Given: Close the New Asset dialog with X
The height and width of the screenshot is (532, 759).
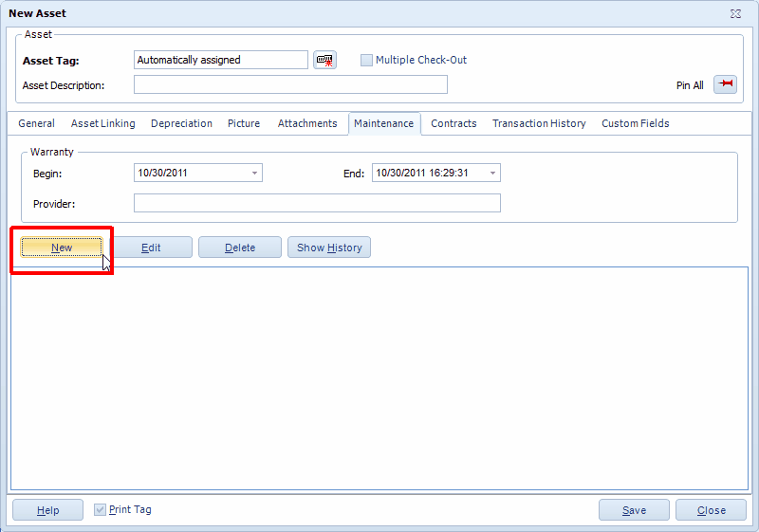Looking at the screenshot, I should tap(735, 13).
